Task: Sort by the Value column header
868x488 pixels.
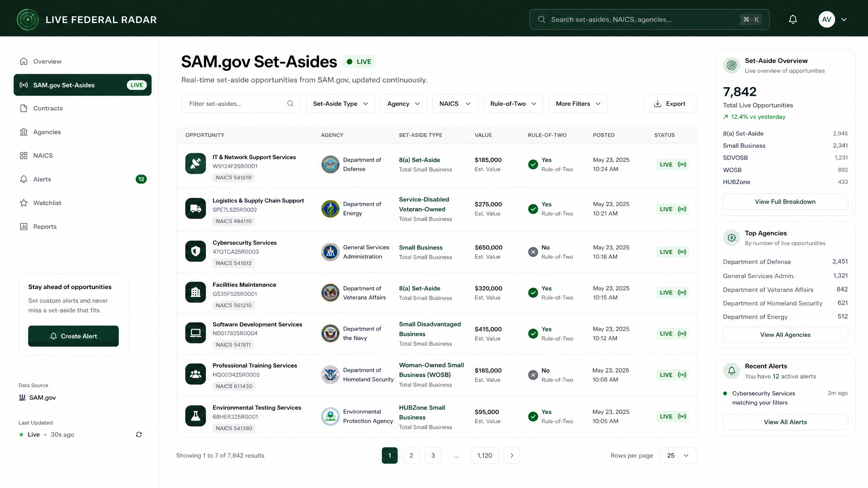Action: pos(483,135)
